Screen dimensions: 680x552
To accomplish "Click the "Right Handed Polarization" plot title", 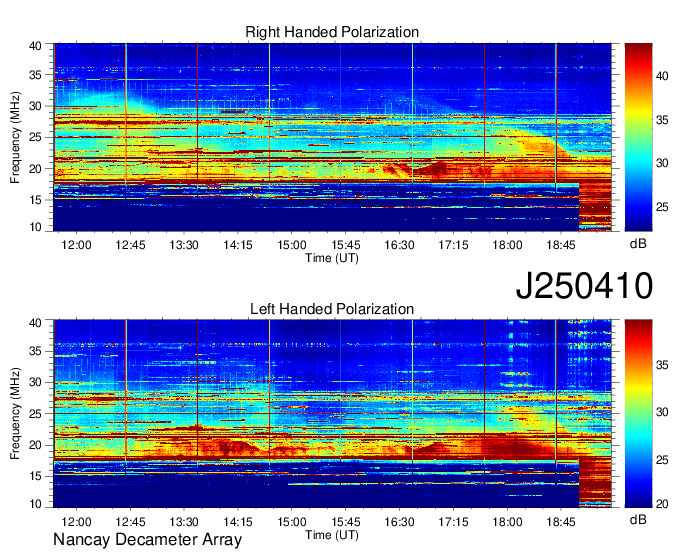I will [x=332, y=32].
